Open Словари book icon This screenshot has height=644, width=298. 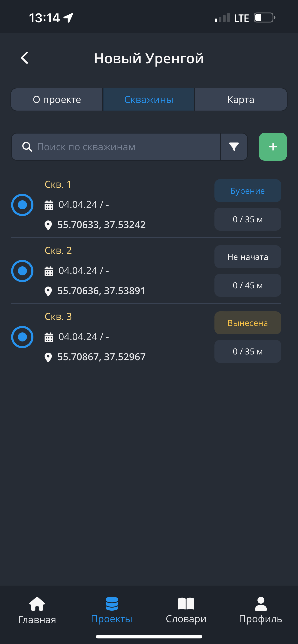(x=186, y=604)
